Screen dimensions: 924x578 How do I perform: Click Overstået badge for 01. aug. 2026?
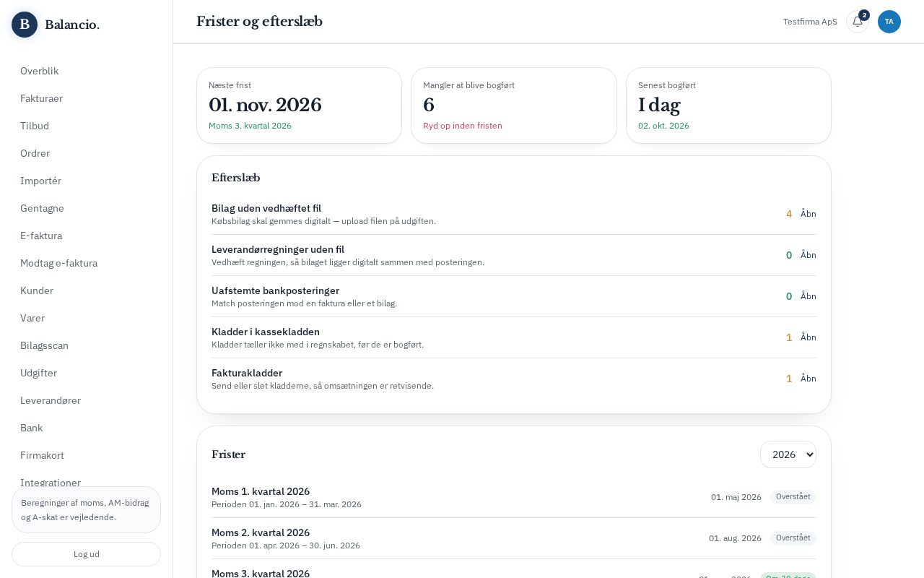point(793,538)
